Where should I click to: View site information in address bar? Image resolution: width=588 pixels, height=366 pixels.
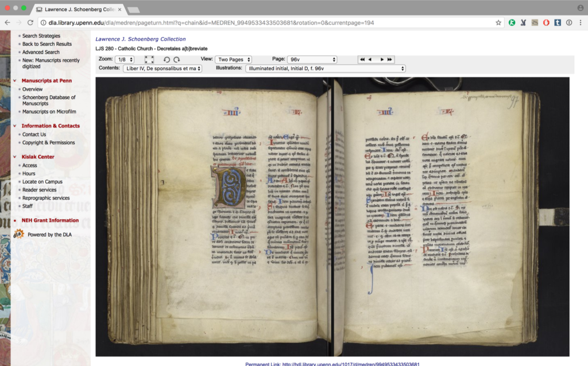(44, 23)
